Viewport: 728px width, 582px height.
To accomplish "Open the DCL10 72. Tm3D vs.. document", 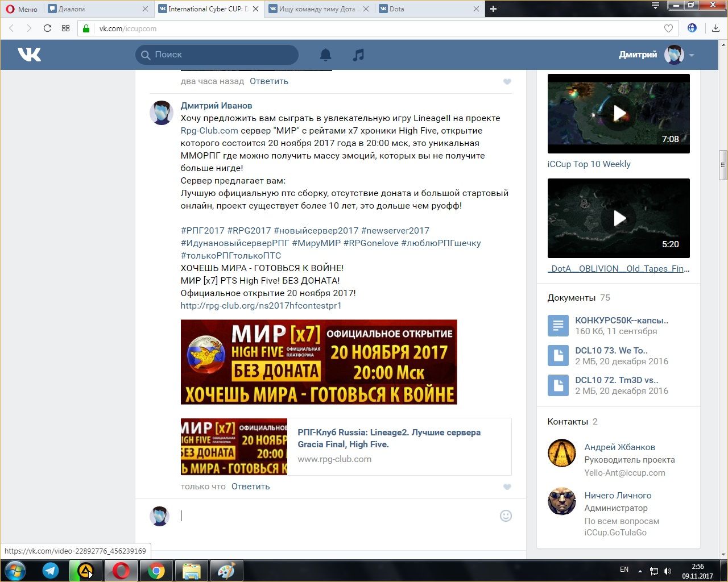I will [617, 380].
